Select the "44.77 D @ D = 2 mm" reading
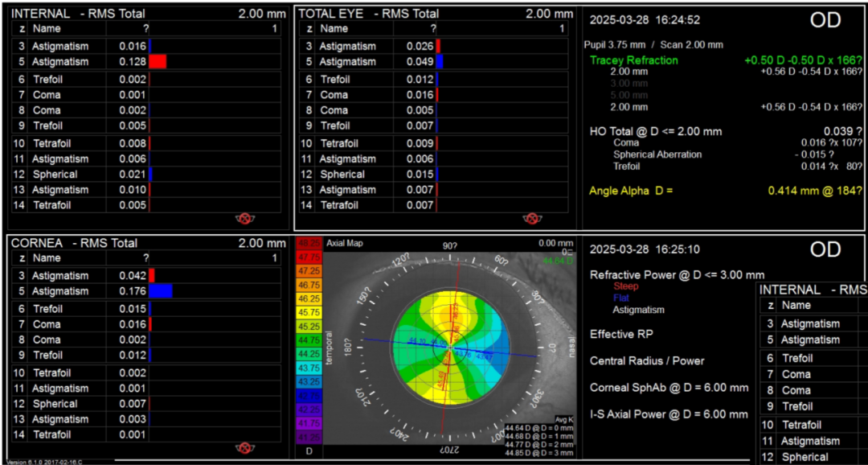This screenshot has height=465, width=868. 540,444
